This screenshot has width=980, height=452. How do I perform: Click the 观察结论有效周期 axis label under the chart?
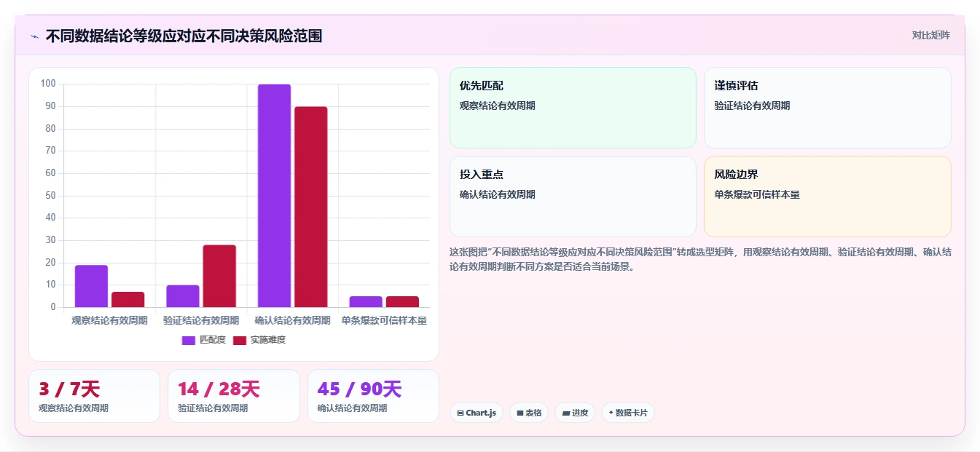[109, 320]
